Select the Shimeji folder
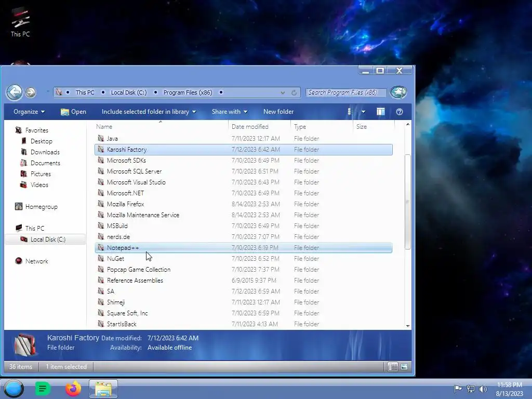This screenshot has height=399, width=532. point(244,302)
